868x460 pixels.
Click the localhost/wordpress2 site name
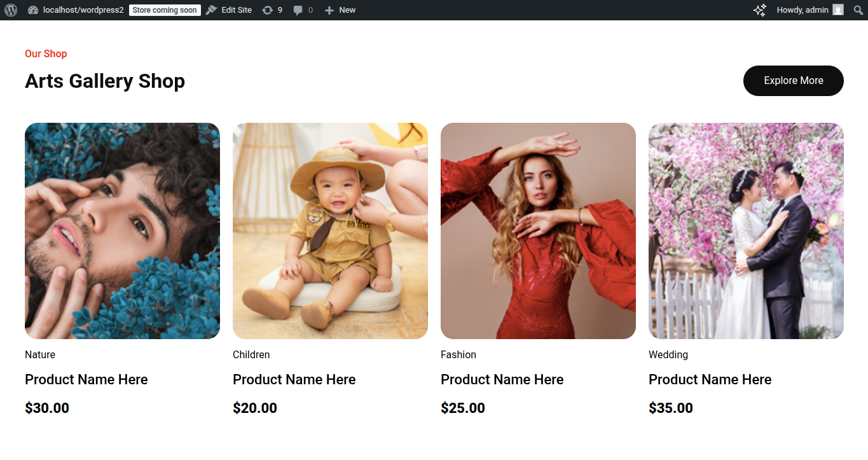(83, 10)
